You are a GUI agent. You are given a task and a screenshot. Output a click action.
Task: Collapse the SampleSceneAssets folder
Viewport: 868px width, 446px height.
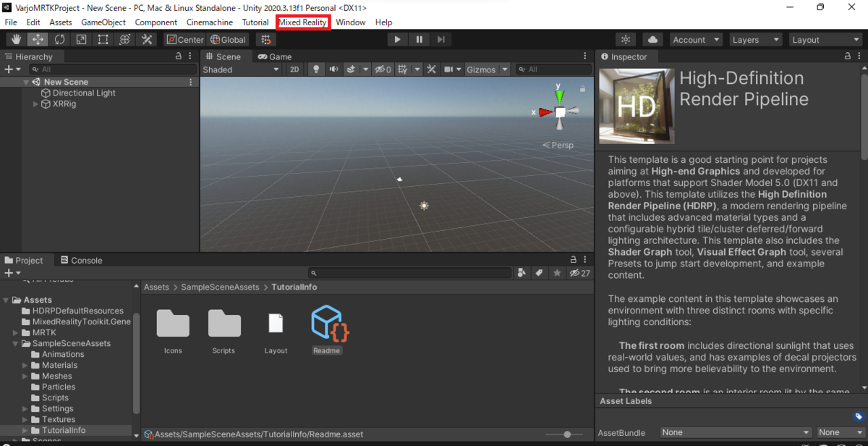click(15, 343)
